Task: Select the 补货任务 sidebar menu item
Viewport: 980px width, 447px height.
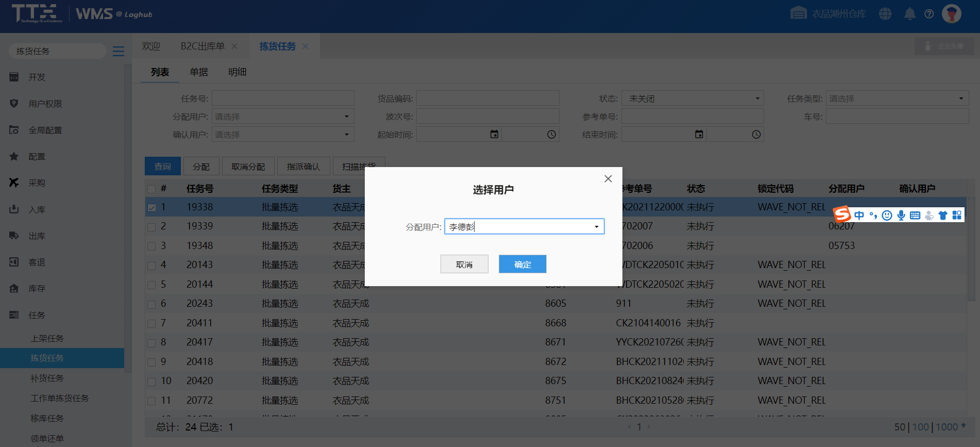Action: click(x=47, y=378)
